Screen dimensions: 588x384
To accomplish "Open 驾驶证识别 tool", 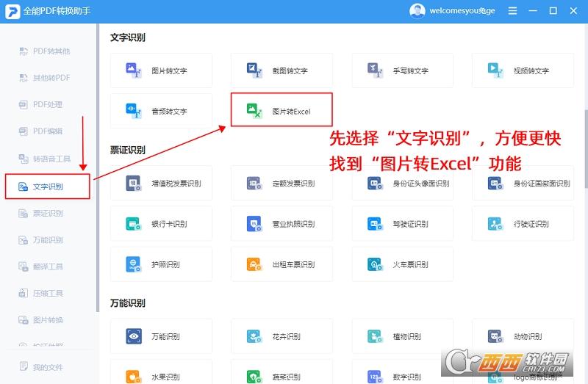I will click(402, 224).
